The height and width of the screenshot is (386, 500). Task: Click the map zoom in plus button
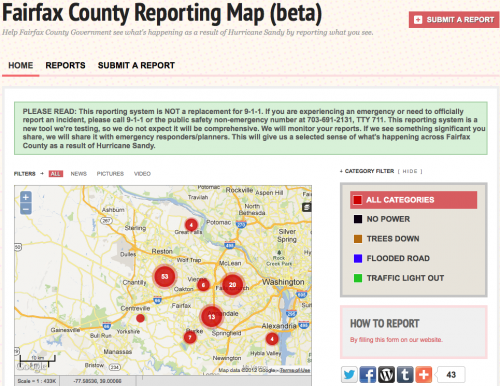point(26,197)
